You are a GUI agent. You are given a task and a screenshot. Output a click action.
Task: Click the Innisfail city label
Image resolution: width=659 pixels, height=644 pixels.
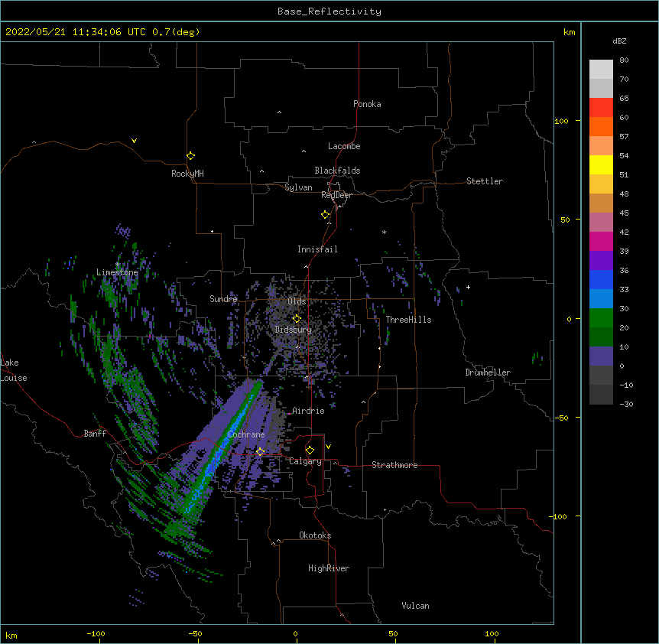pyautogui.click(x=317, y=249)
